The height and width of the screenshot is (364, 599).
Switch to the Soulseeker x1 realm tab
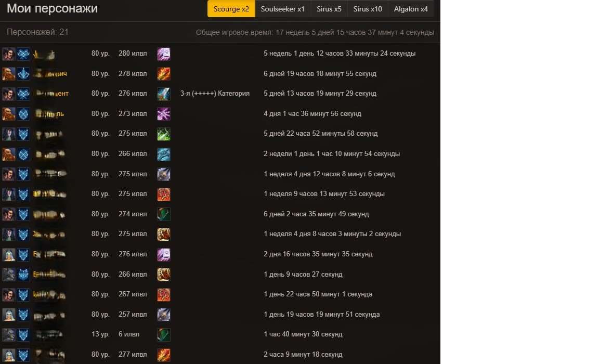pos(283,9)
